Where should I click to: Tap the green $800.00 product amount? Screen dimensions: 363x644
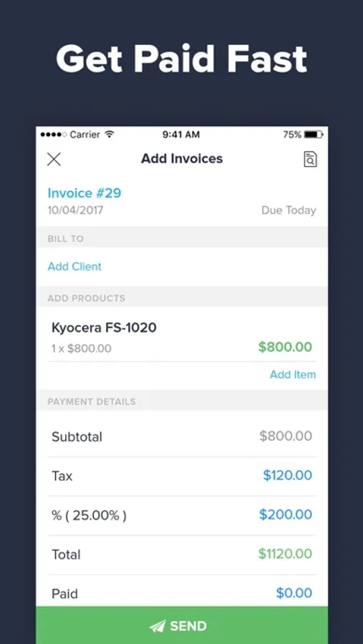[x=285, y=347]
